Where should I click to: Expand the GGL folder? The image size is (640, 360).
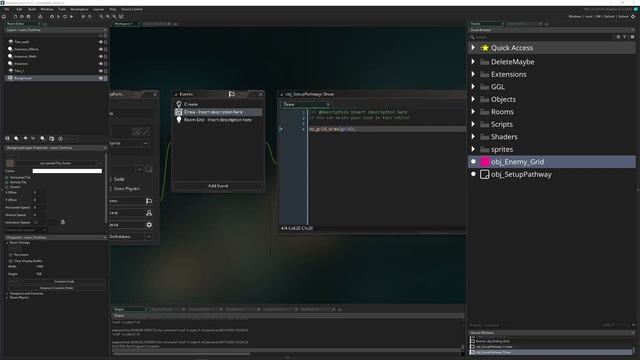tap(473, 87)
